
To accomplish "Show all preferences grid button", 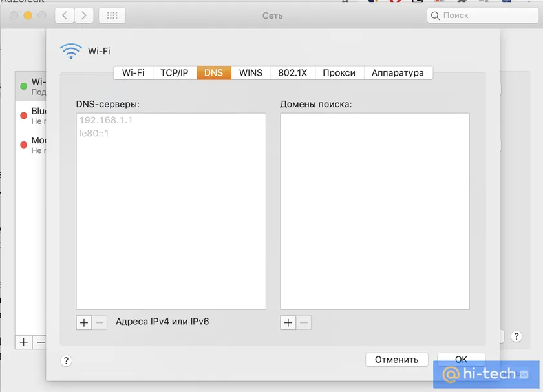I will tap(112, 15).
